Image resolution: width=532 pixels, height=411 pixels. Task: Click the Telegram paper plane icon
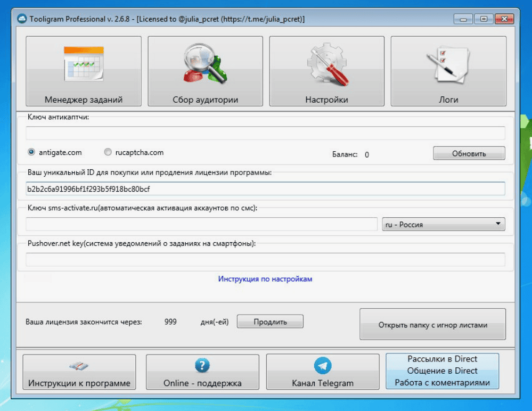[323, 366]
